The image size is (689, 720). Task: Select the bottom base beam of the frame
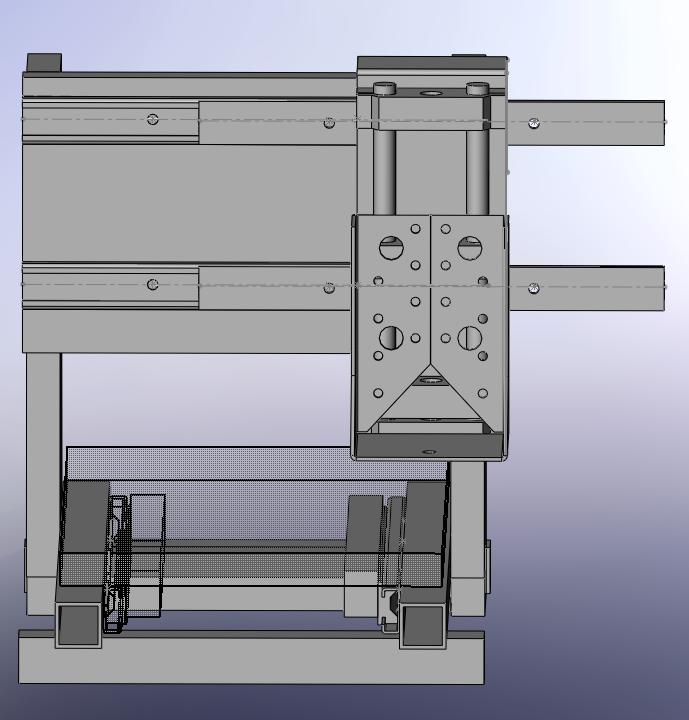click(251, 658)
